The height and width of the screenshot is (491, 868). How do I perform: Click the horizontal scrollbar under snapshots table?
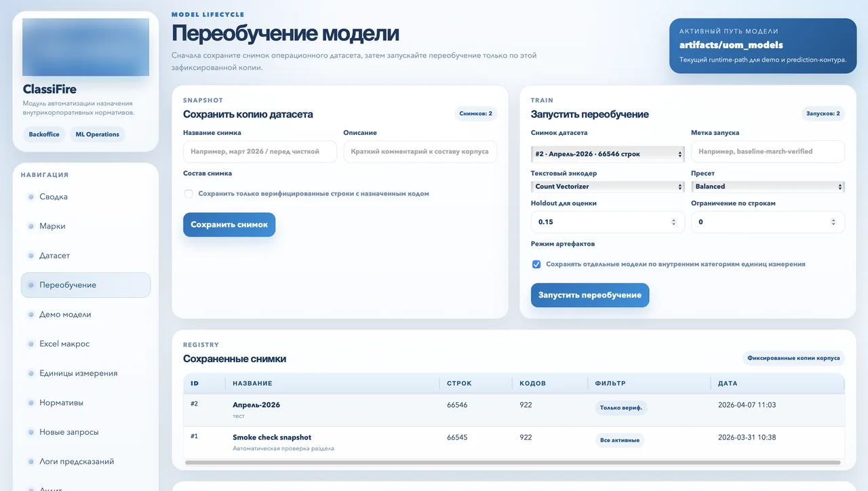coord(512,463)
